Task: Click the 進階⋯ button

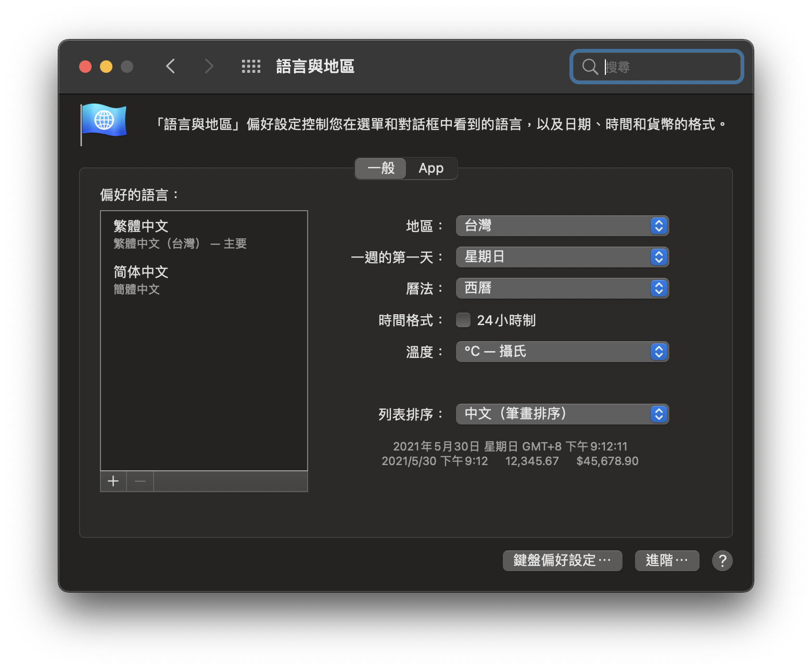Action: (667, 561)
